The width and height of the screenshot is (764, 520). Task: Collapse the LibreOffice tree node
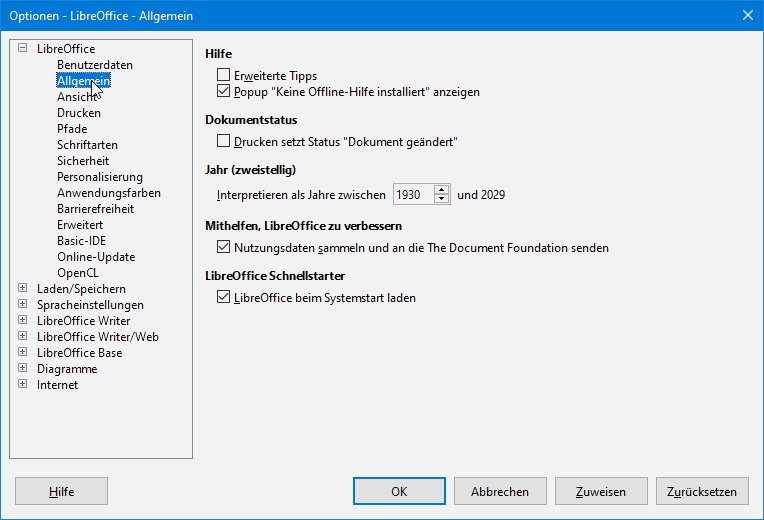point(22,48)
